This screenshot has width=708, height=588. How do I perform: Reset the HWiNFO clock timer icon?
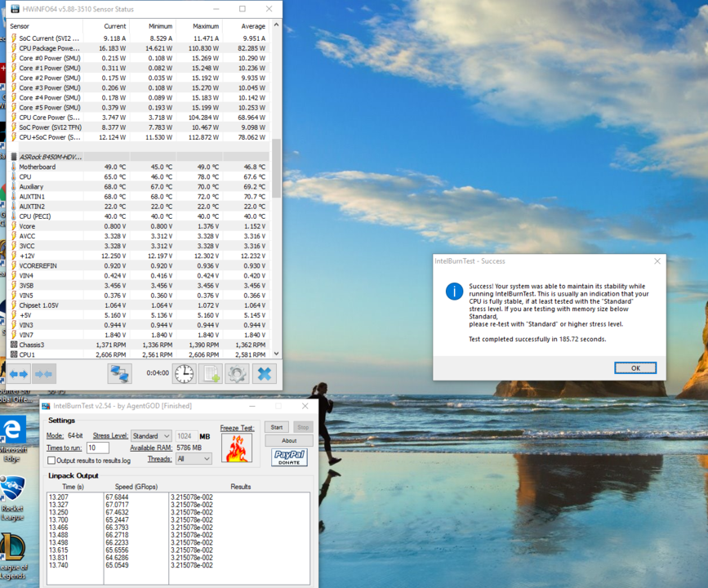tap(185, 374)
